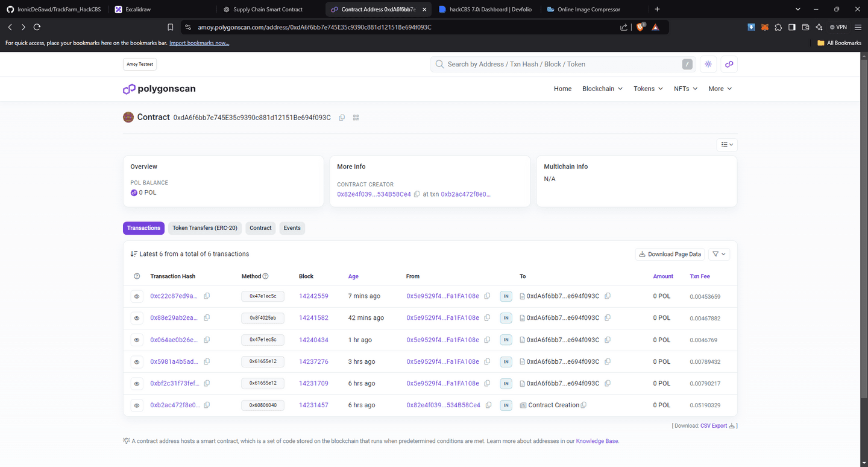Share the page via address bar share icon
The width and height of the screenshot is (868, 467).
point(624,27)
